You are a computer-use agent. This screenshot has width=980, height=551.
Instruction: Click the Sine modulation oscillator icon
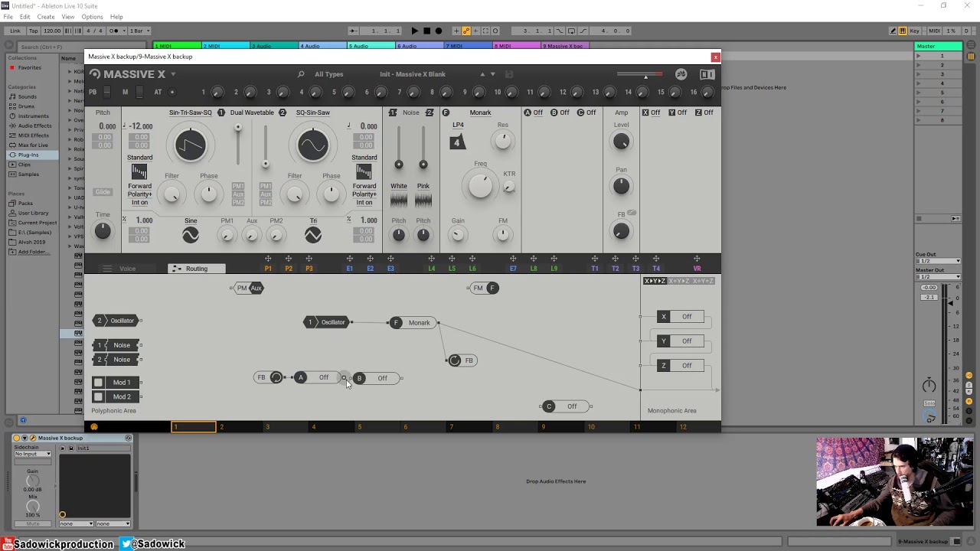pyautogui.click(x=191, y=236)
